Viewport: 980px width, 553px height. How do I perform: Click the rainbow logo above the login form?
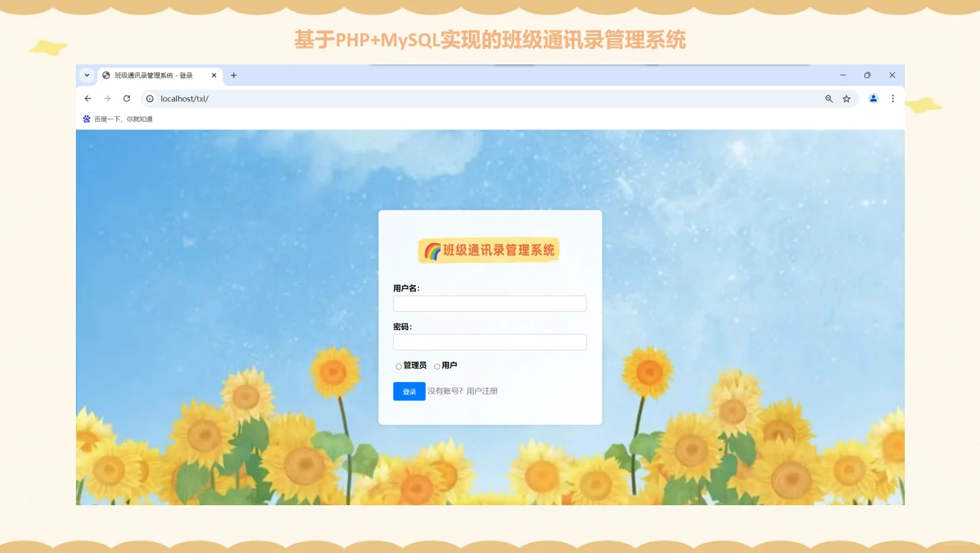coord(433,250)
